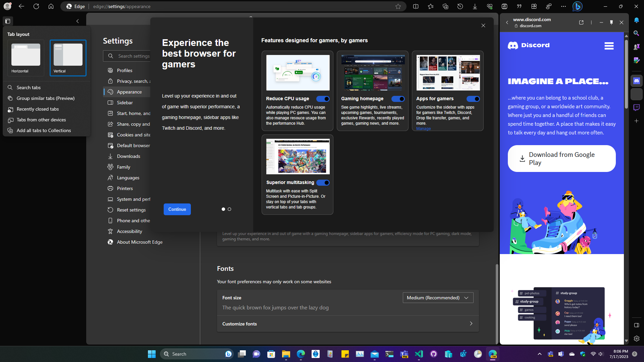
Task: Click the star to favorite this page
Action: tap(398, 6)
